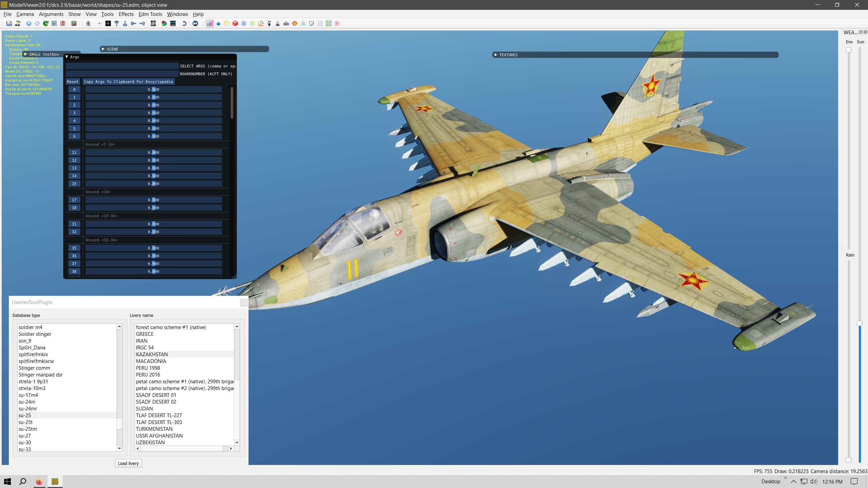Open the Edm Tools menu
The width and height of the screenshot is (868, 488).
tap(150, 14)
